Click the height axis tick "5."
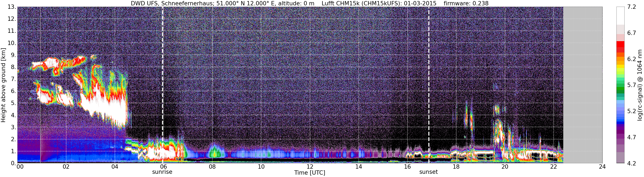 pyautogui.click(x=13, y=103)
